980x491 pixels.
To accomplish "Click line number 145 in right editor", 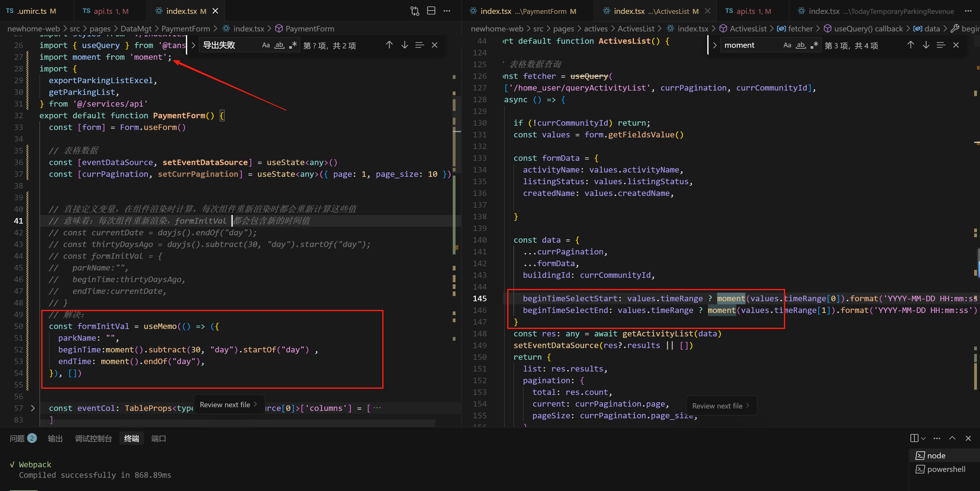I will 479,298.
